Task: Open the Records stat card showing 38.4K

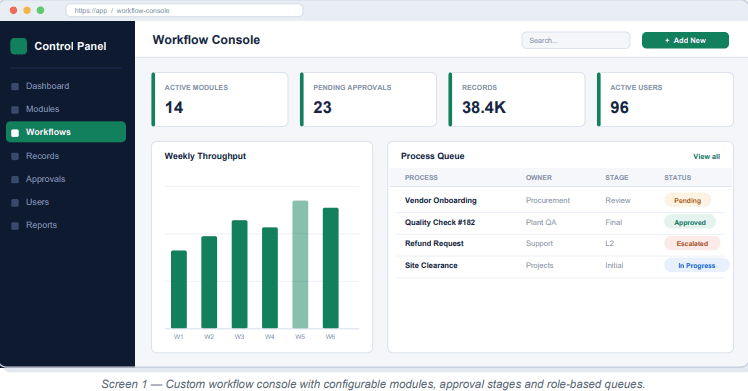Action: (x=517, y=99)
